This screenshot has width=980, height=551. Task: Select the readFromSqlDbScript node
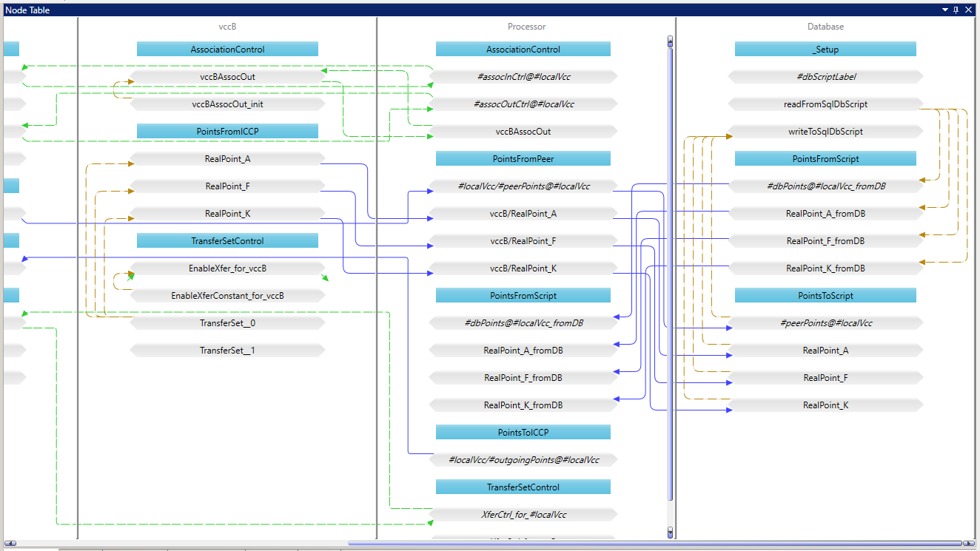[825, 104]
